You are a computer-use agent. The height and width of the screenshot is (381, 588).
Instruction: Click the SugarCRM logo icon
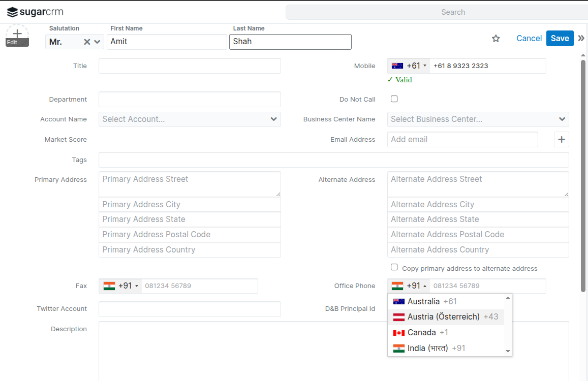coord(12,12)
